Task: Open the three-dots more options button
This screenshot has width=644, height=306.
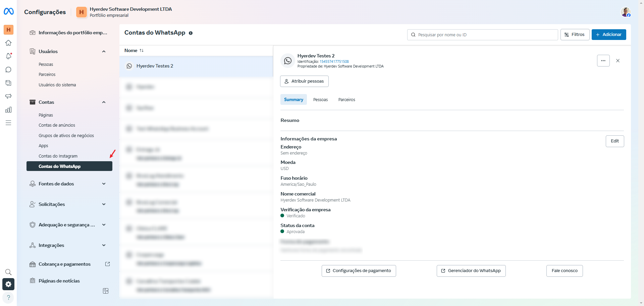Action: [x=603, y=61]
